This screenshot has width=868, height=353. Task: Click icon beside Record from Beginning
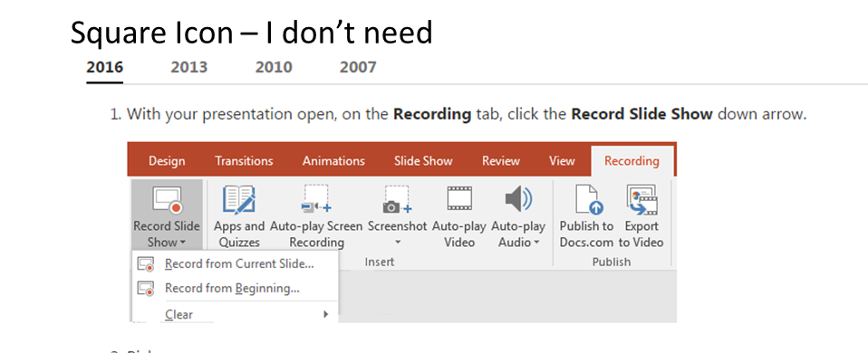click(146, 289)
